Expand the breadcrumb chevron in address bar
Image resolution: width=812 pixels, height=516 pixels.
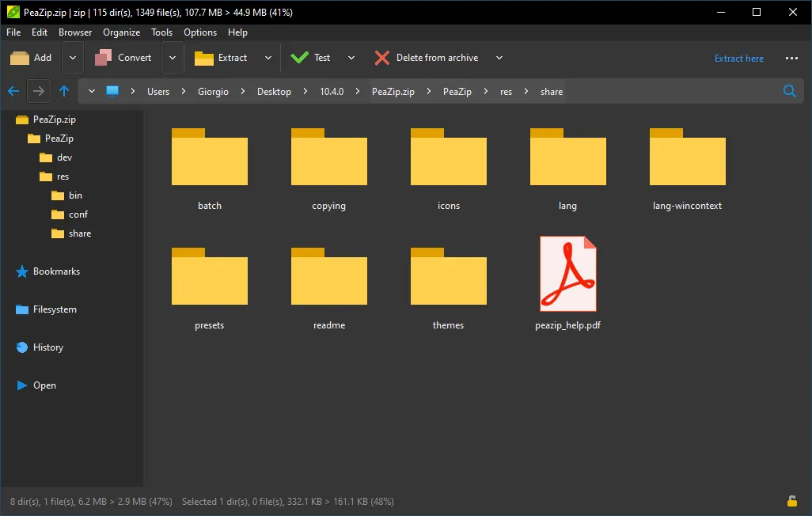pos(91,91)
